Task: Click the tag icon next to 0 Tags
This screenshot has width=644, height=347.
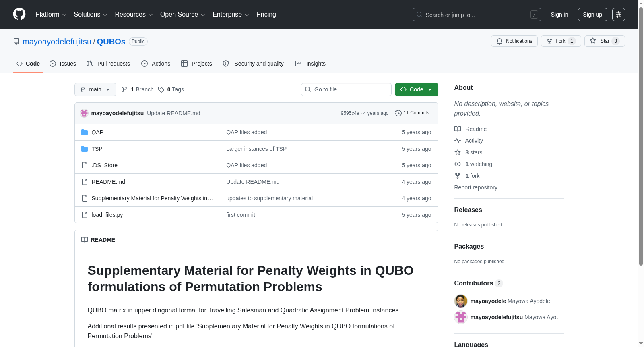Action: point(161,89)
